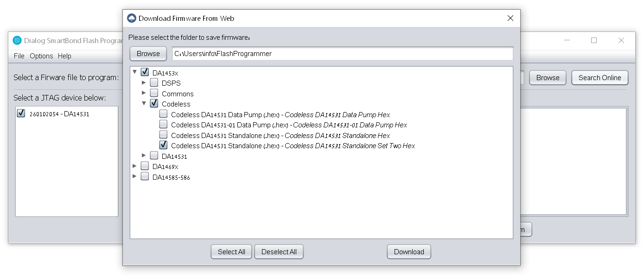Click Search Online button
The height and width of the screenshot is (276, 644).
click(x=599, y=78)
